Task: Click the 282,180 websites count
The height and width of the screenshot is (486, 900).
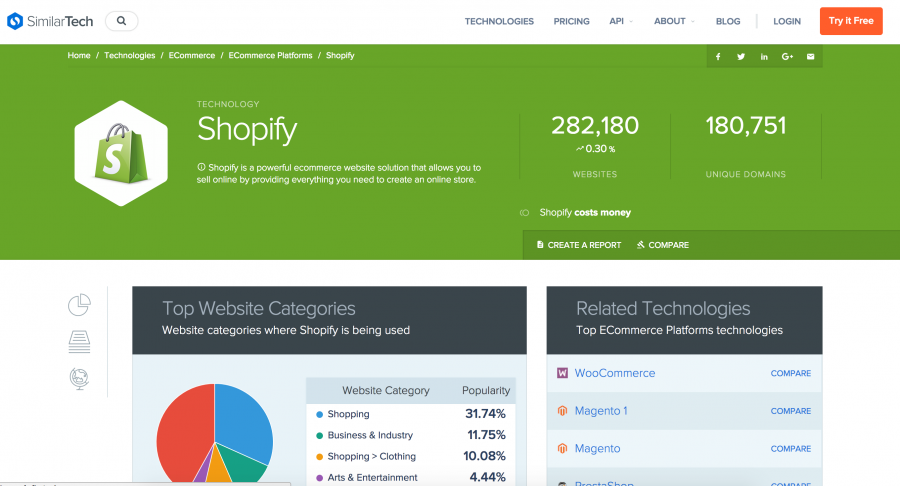Action: click(x=595, y=126)
